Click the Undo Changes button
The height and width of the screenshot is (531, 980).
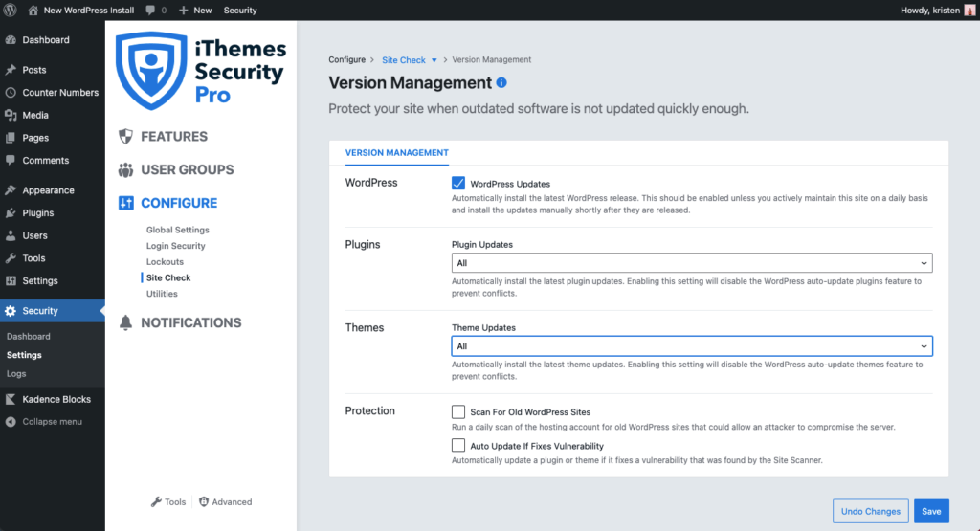[871, 511]
